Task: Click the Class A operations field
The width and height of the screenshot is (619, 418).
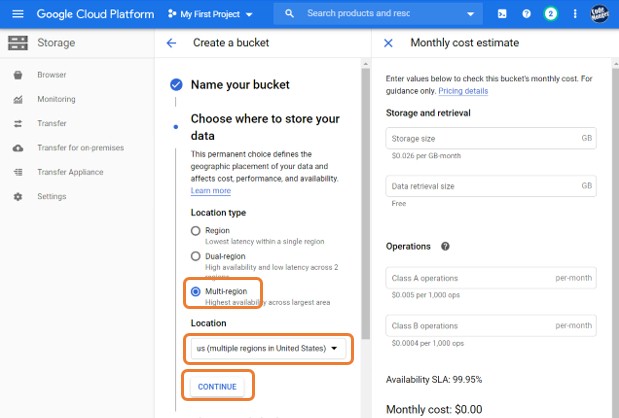Action: click(x=491, y=278)
